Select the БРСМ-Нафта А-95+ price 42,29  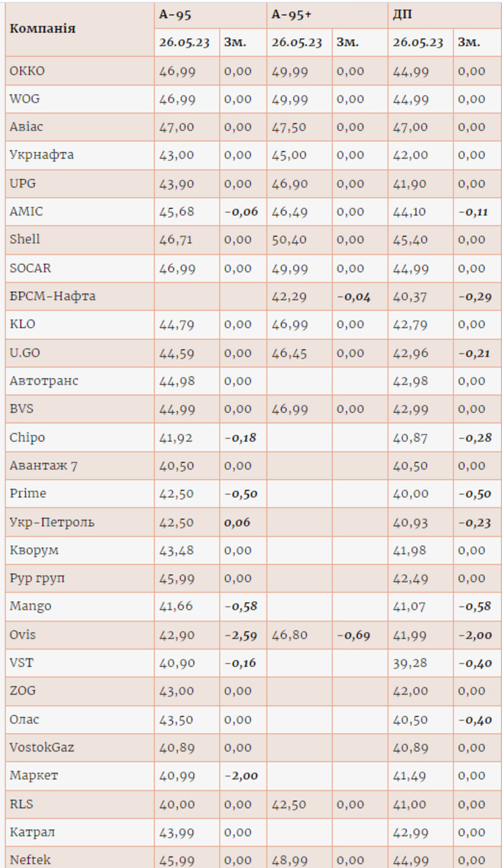pyautogui.click(x=289, y=296)
